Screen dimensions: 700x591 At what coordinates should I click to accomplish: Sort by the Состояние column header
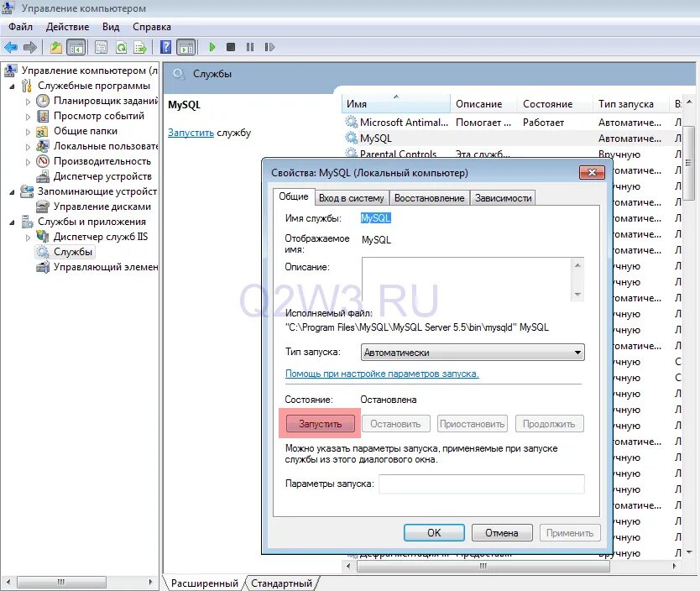555,103
